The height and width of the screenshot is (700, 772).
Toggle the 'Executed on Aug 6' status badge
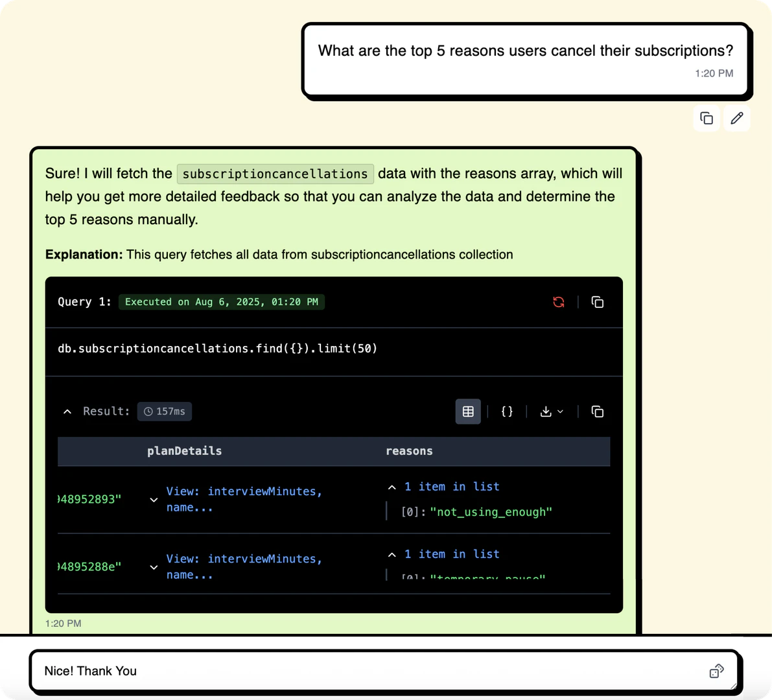coord(222,302)
